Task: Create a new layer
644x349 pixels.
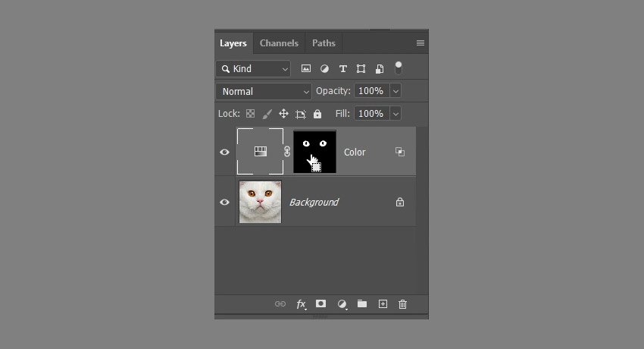Action: (x=383, y=303)
